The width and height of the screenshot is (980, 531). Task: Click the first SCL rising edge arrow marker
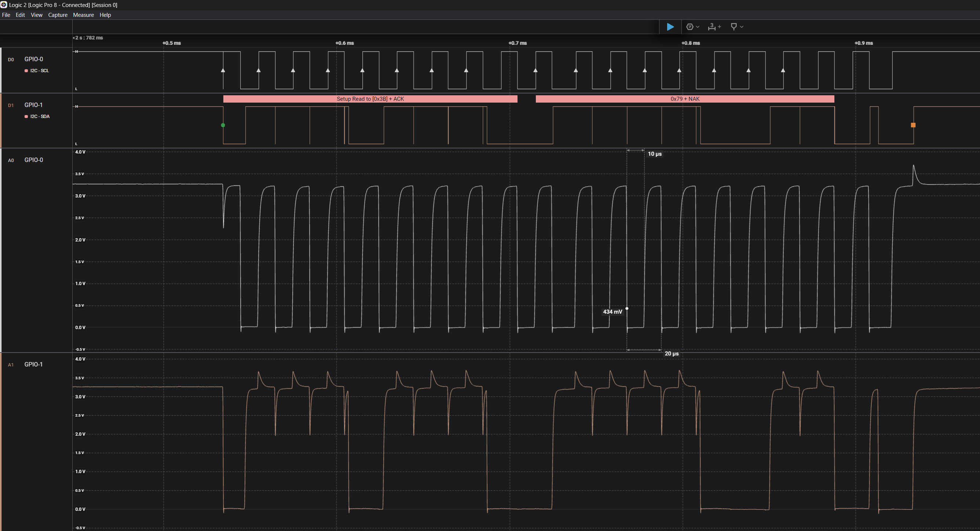223,70
